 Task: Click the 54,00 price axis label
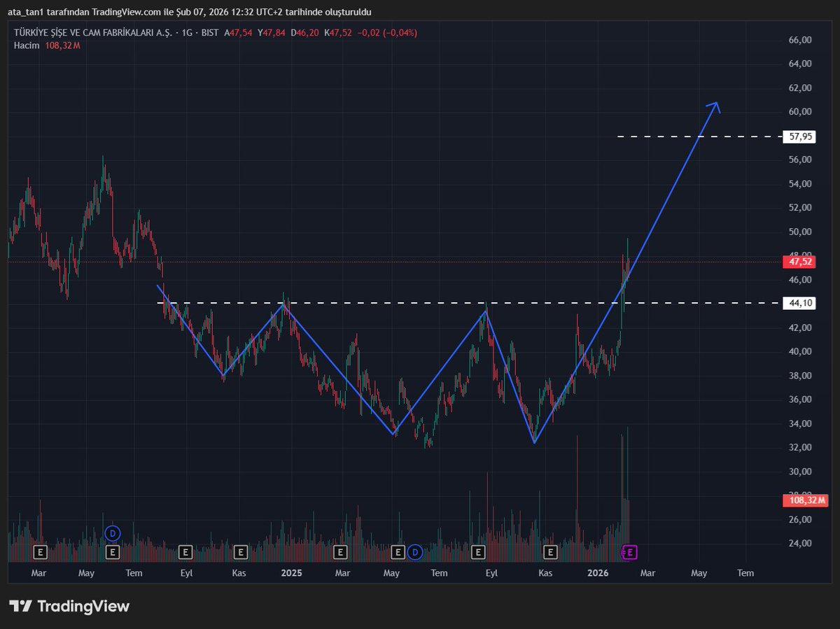pos(799,184)
